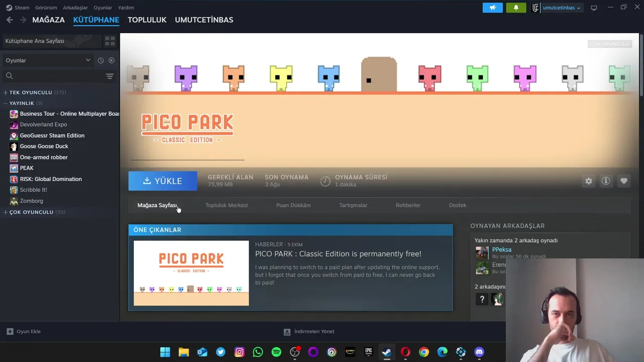The width and height of the screenshot is (644, 362).
Task: Open PICO PARK settings gear
Action: tap(589, 181)
